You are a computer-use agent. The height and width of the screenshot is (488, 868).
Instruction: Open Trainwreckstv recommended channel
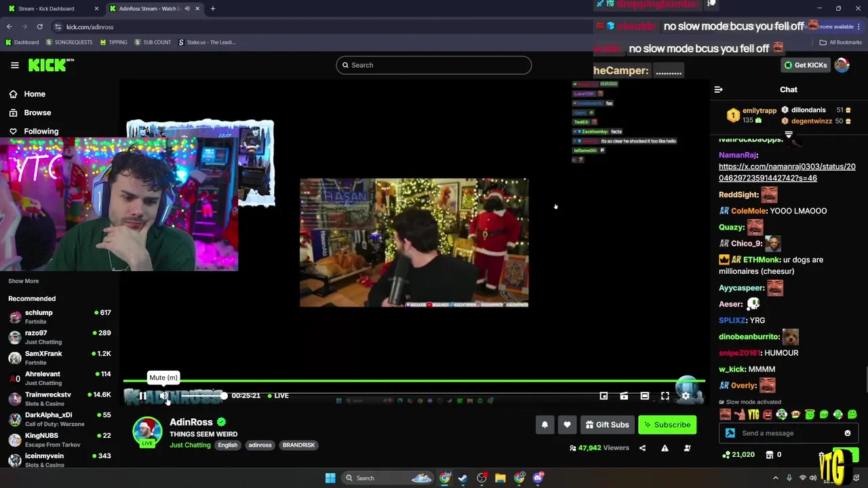(x=60, y=399)
